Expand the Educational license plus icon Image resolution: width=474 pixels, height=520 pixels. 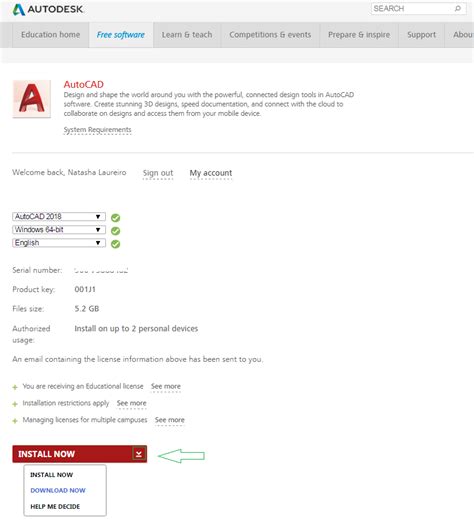coord(15,387)
